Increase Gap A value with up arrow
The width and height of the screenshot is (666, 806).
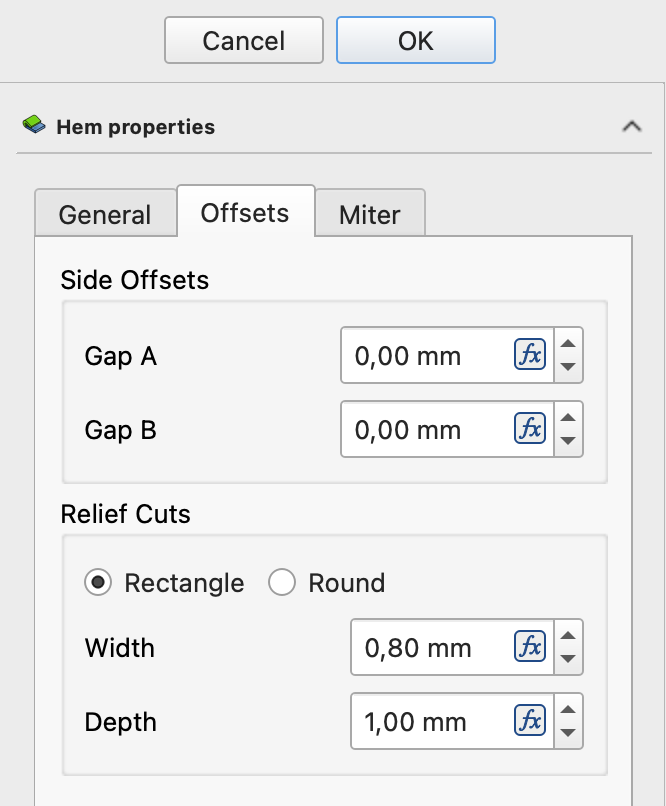[568, 345]
